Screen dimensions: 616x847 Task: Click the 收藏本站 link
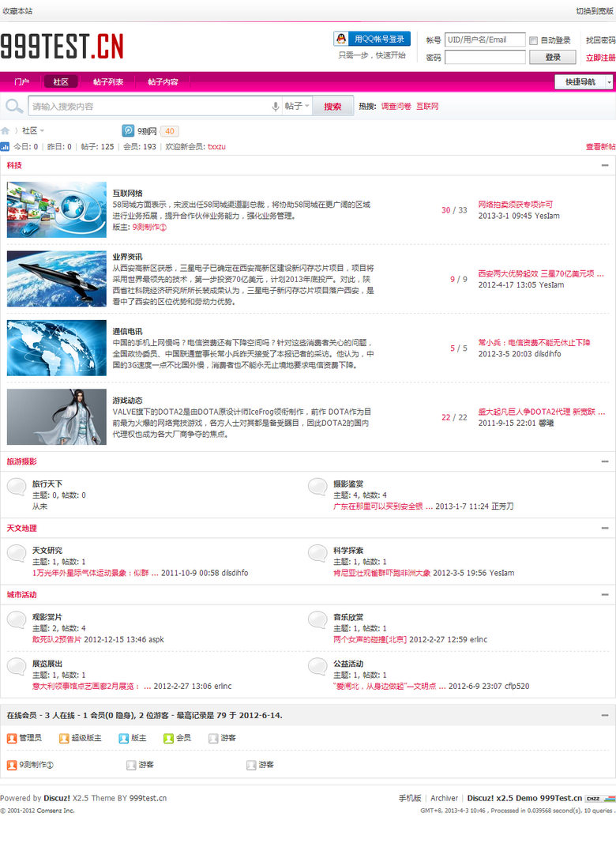pos(17,11)
